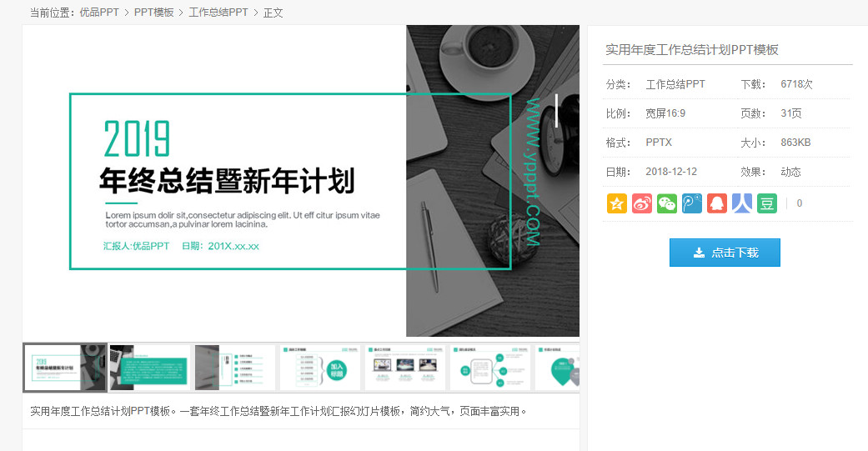Image resolution: width=868 pixels, height=451 pixels.
Task: Click the 点击下载 download button
Action: pyautogui.click(x=725, y=253)
